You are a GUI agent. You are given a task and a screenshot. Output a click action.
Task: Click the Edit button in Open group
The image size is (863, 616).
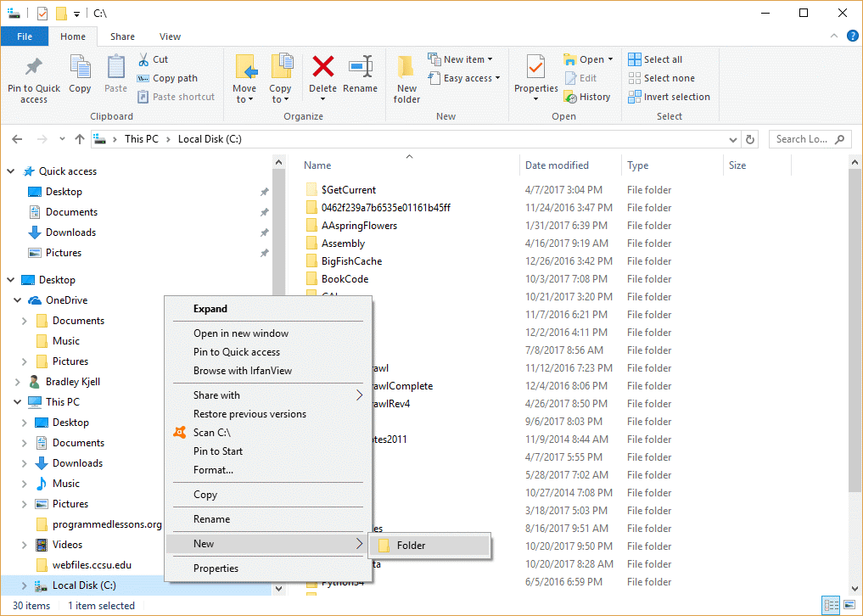point(581,78)
